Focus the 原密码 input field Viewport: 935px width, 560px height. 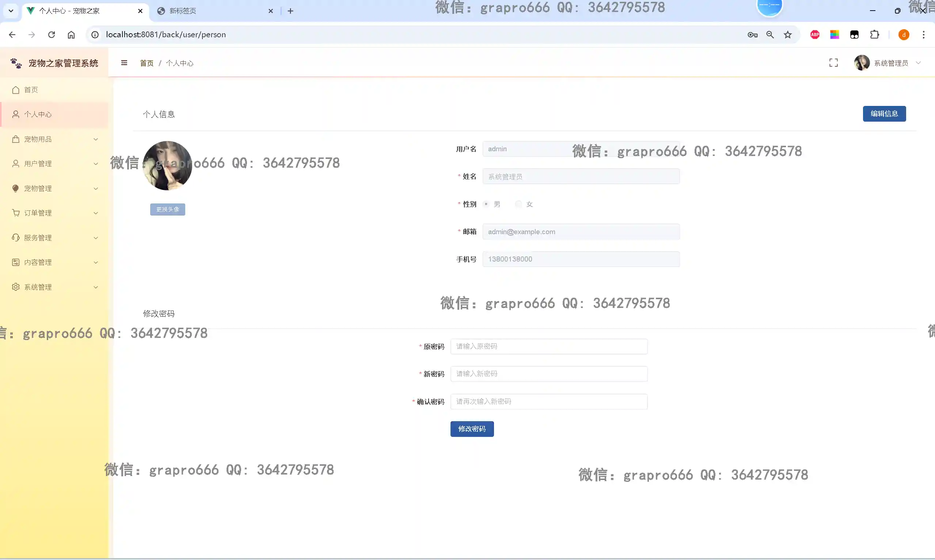click(549, 346)
